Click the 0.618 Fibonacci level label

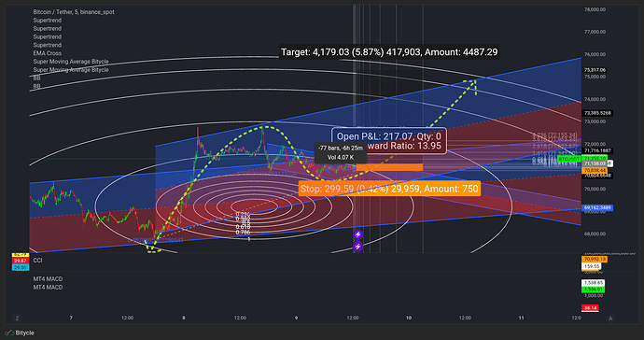click(244, 227)
